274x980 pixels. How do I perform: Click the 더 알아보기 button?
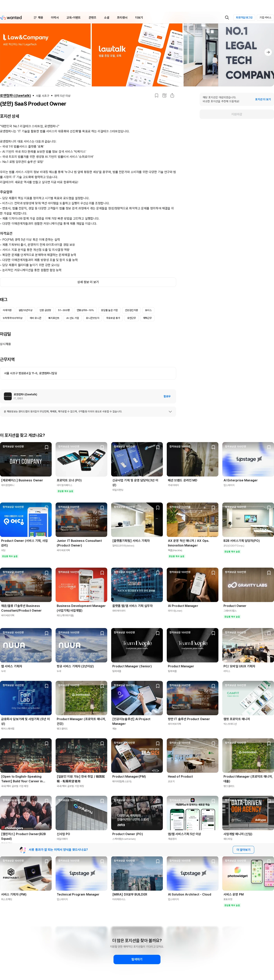243,850
